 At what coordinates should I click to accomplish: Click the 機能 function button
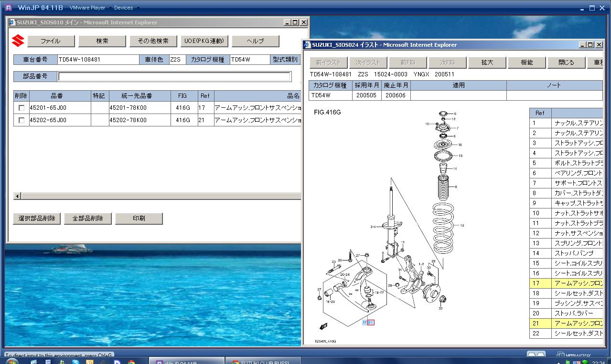click(x=527, y=62)
